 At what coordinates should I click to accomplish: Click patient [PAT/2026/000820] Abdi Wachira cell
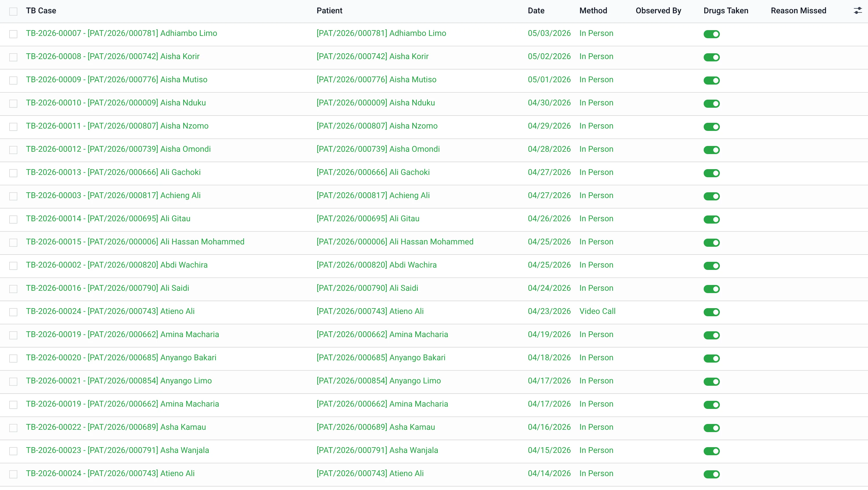click(x=376, y=265)
